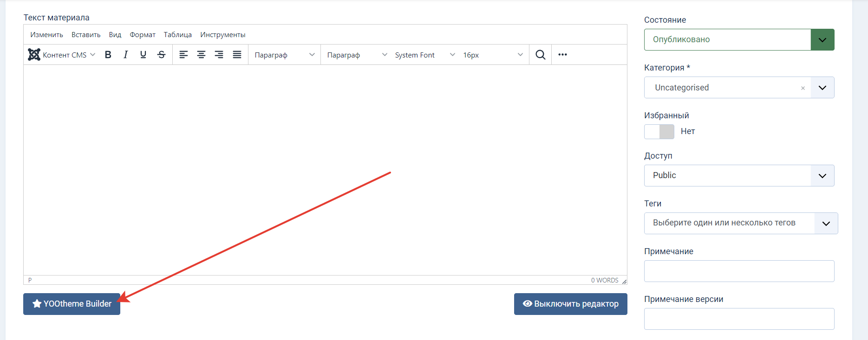Show more toolbar options (three dots)
This screenshot has width=868, height=340.
(563, 55)
